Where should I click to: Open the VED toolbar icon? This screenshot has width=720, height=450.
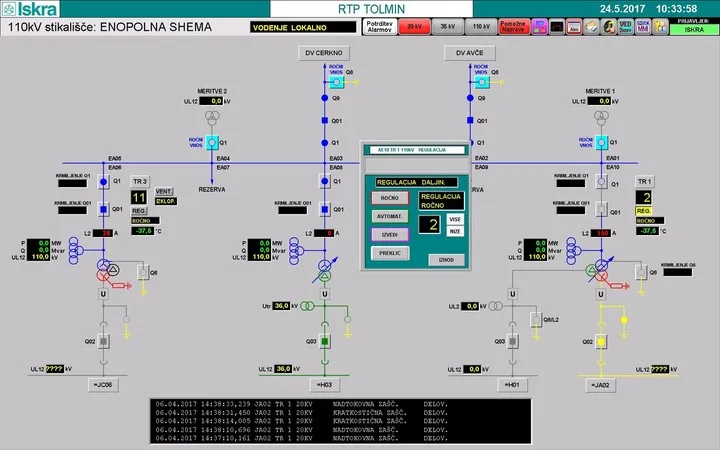(625, 27)
